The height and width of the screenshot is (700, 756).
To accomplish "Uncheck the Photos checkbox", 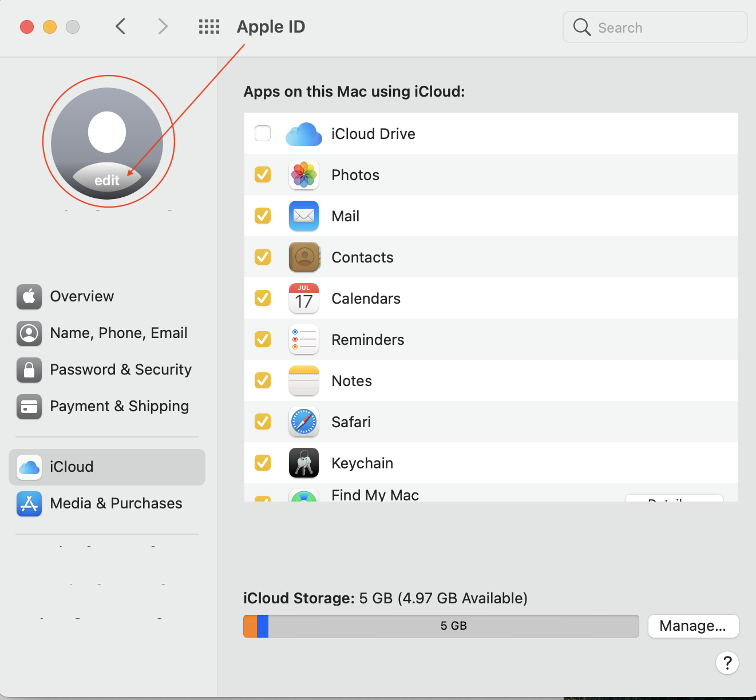I will coord(263,174).
